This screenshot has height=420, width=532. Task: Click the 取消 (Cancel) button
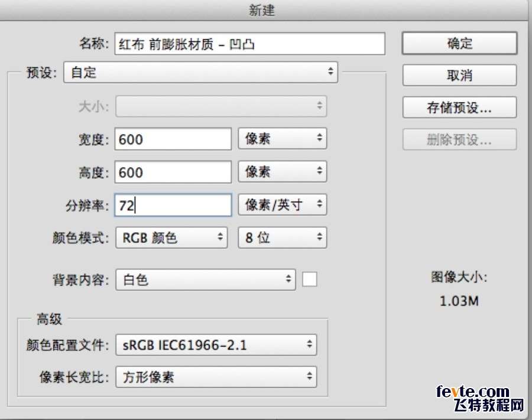click(x=459, y=76)
